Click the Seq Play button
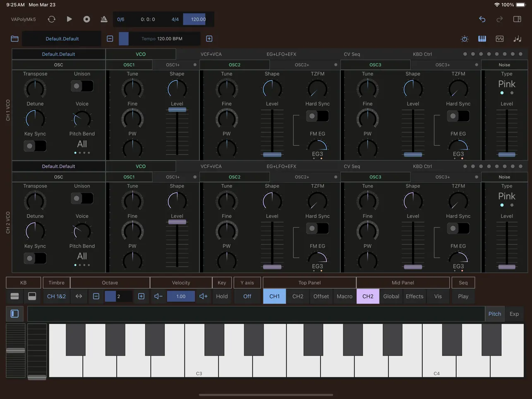This screenshot has height=399, width=532. point(463,296)
